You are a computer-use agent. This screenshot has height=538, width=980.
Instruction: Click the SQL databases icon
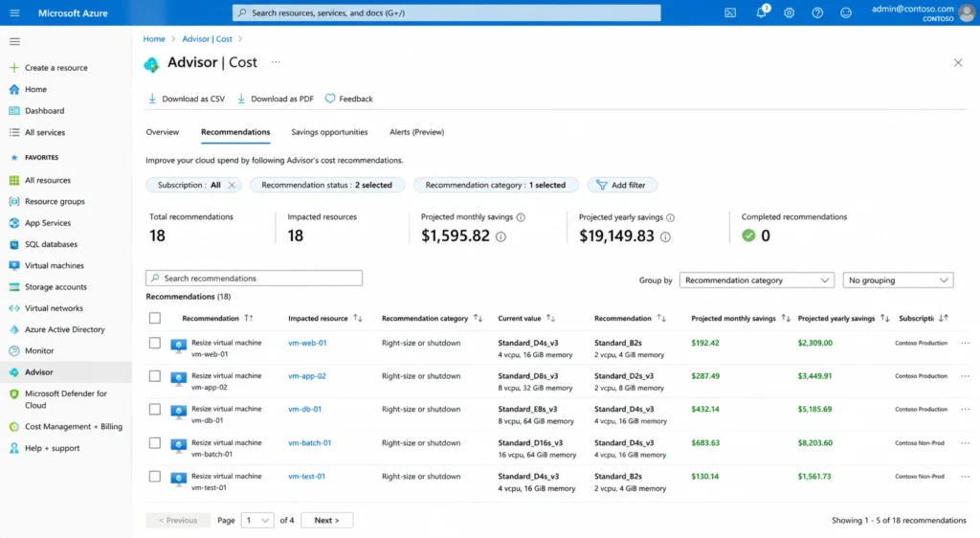click(14, 244)
